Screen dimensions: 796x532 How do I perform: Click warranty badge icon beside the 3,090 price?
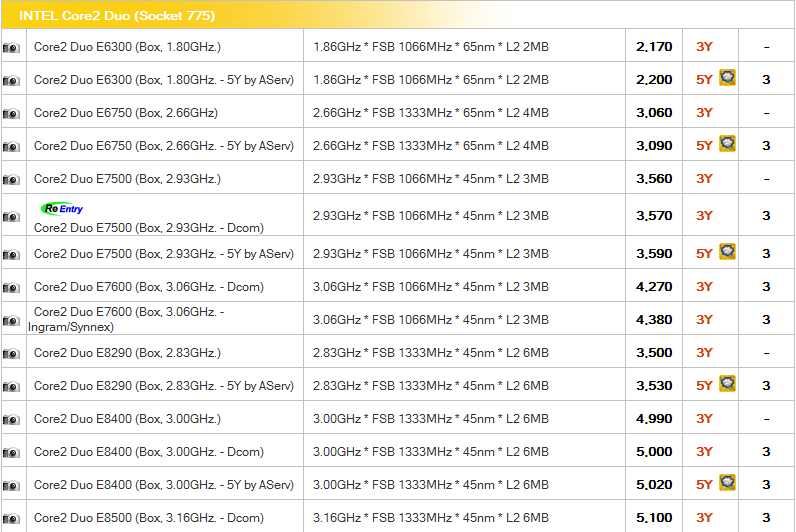pyautogui.click(x=728, y=145)
